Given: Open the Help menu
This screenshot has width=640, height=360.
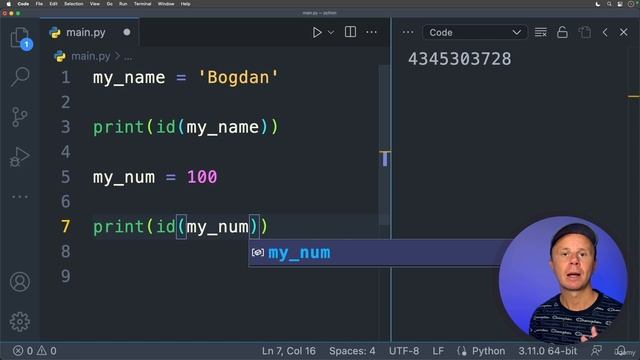Looking at the screenshot, I should point(185,4).
